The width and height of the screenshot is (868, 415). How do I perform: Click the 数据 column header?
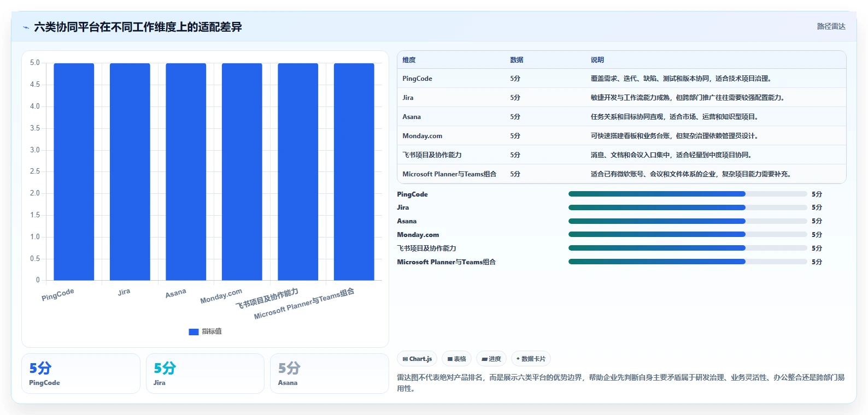(517, 60)
